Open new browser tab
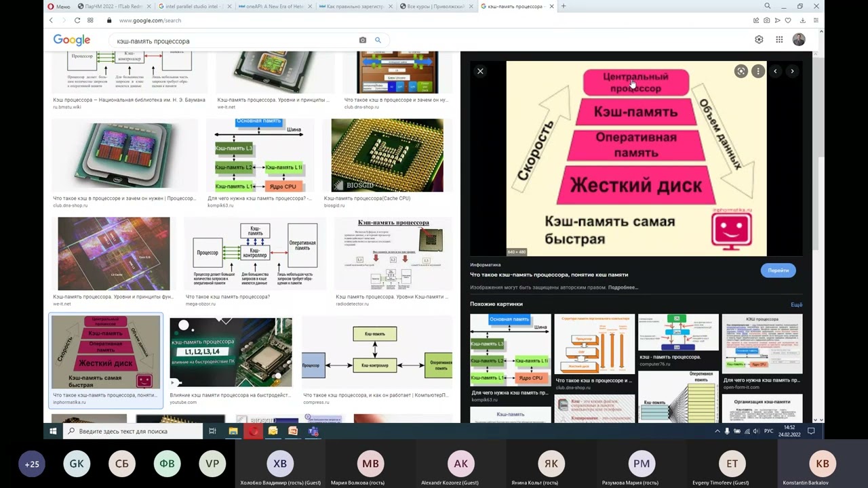This screenshot has height=488, width=868. 564,6
